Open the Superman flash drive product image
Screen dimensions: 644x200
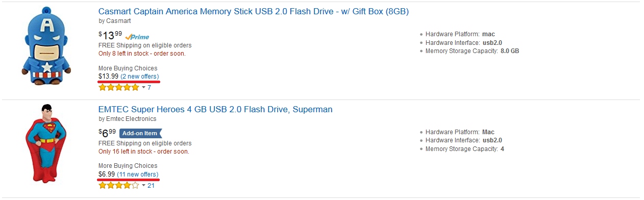pos(46,144)
